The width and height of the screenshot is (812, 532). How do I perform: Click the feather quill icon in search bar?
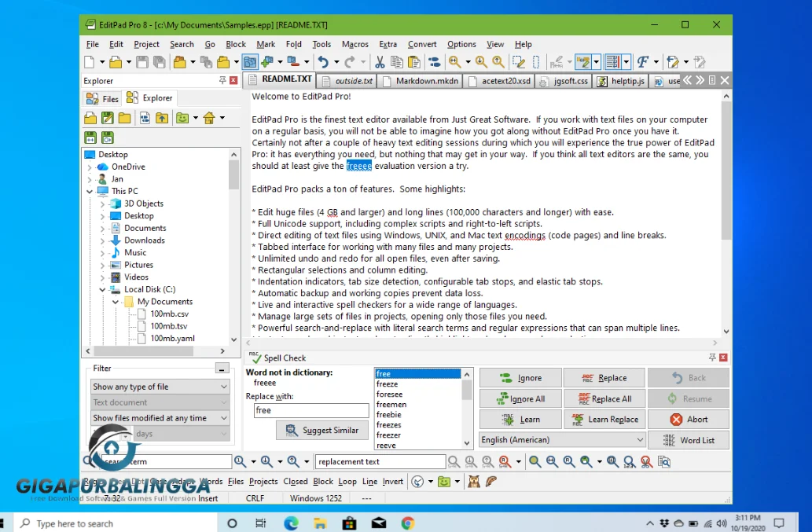coord(491,482)
